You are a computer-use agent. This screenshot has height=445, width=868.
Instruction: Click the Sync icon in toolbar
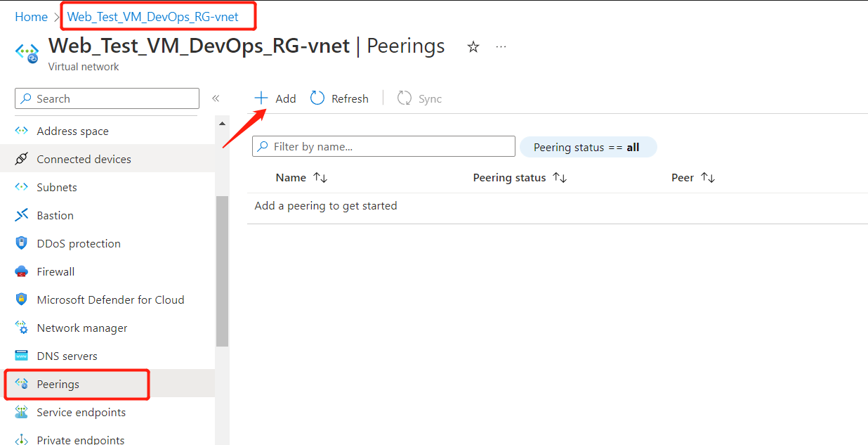pos(404,98)
